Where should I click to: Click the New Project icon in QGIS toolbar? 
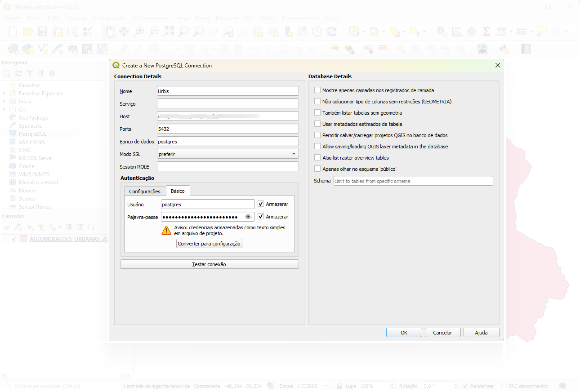13,31
